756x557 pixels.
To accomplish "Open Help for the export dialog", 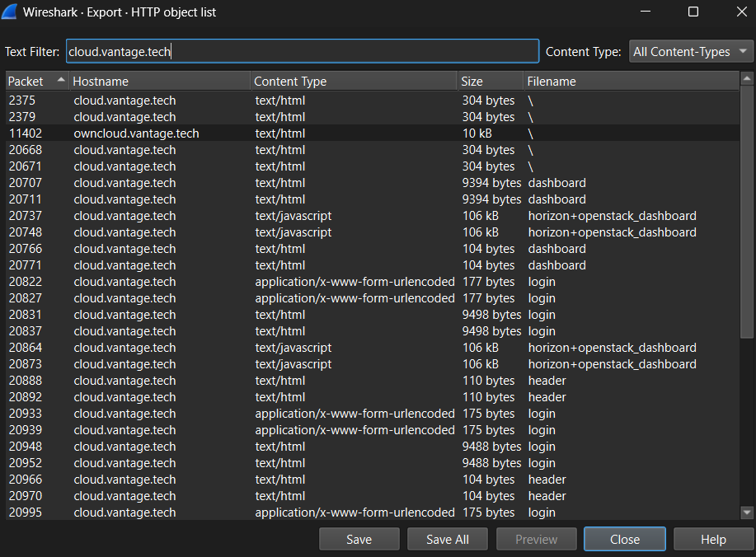I will coord(713,539).
